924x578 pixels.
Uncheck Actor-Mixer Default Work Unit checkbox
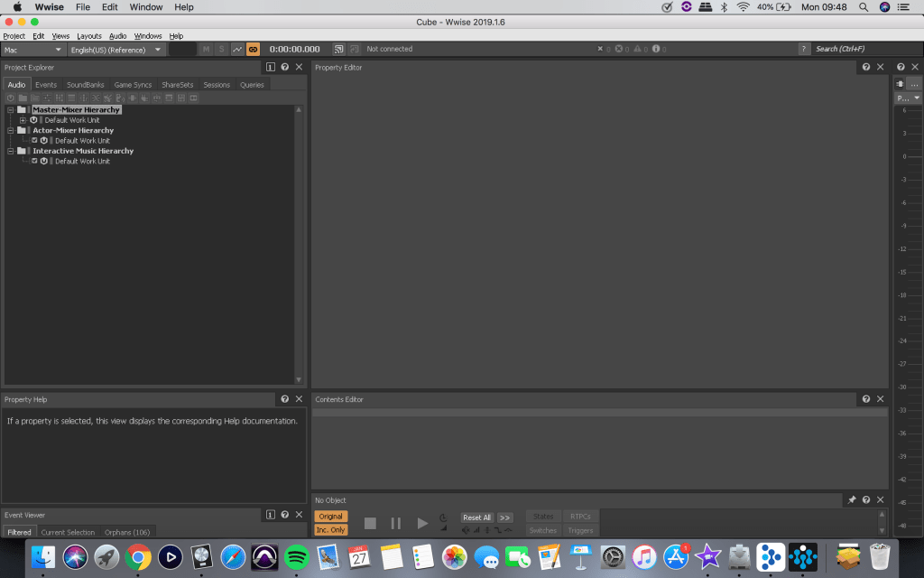(34, 140)
